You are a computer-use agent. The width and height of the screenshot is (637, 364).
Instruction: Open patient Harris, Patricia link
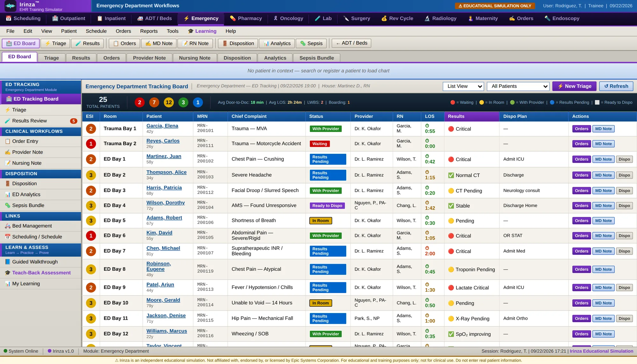164,188
